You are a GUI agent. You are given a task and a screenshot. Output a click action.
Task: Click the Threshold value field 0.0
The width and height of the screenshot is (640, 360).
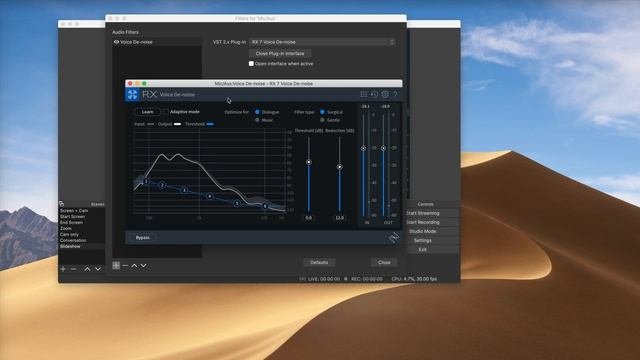coord(309,218)
